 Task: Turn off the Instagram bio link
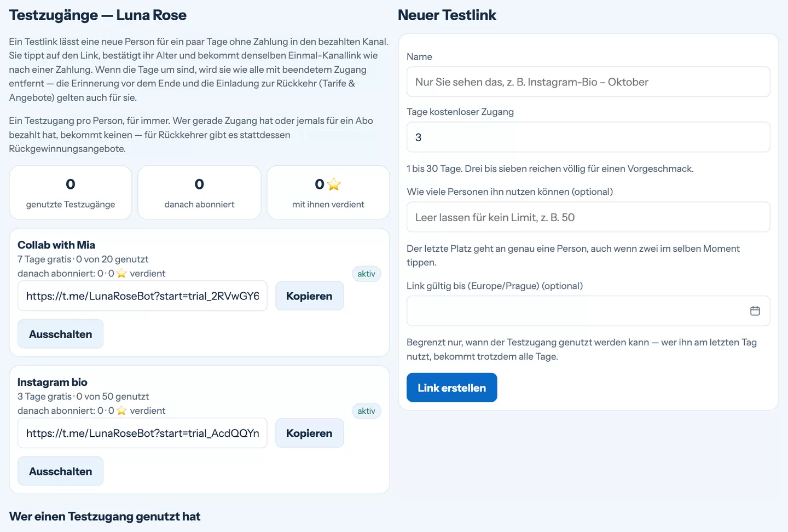click(x=60, y=471)
